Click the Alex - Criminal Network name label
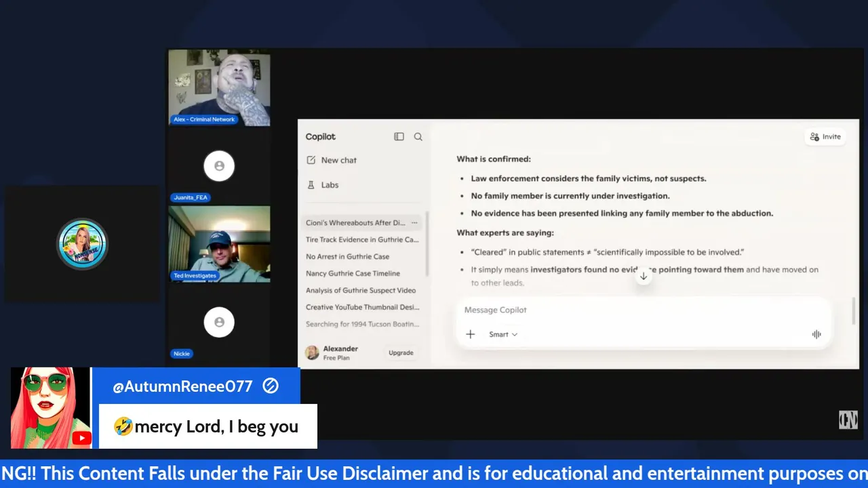This screenshot has width=868, height=488. click(203, 119)
